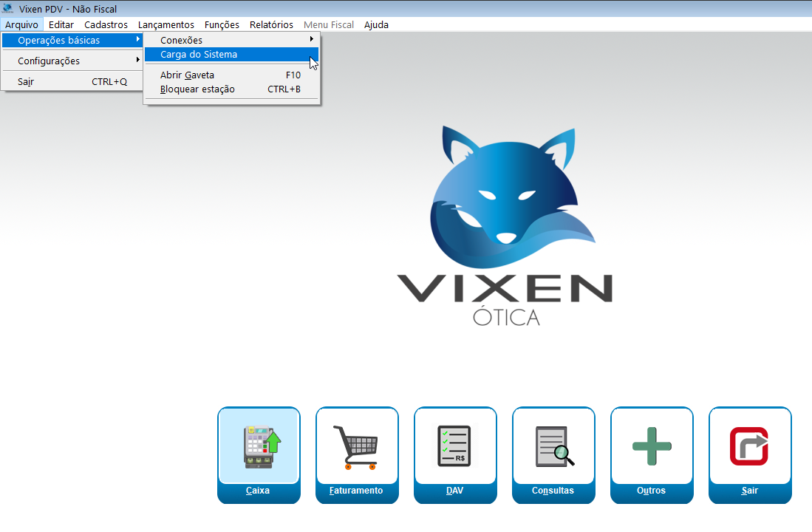
Task: Click the green plus Outros icon
Action: coord(652,447)
